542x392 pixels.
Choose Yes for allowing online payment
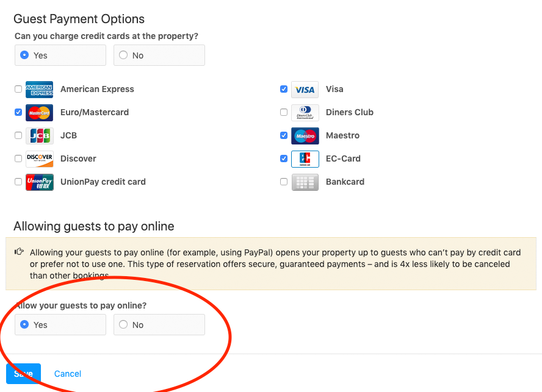point(60,325)
